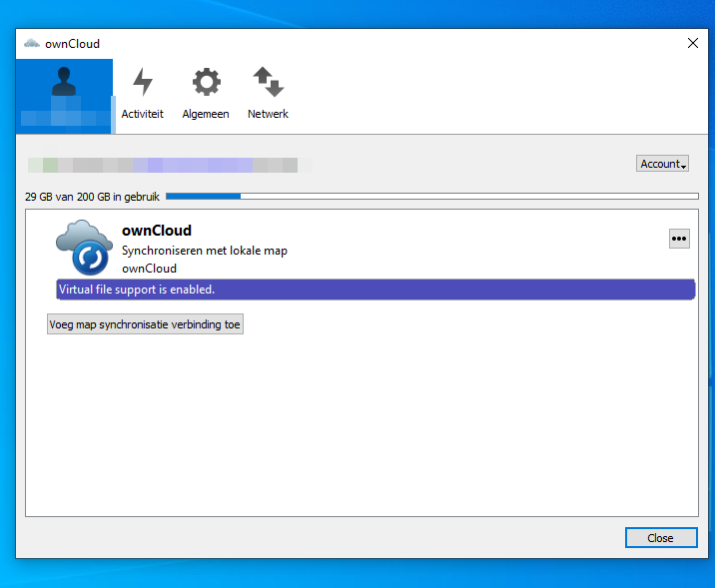Click the ownCloud title bar cloud icon
715x588 pixels.
pos(32,43)
